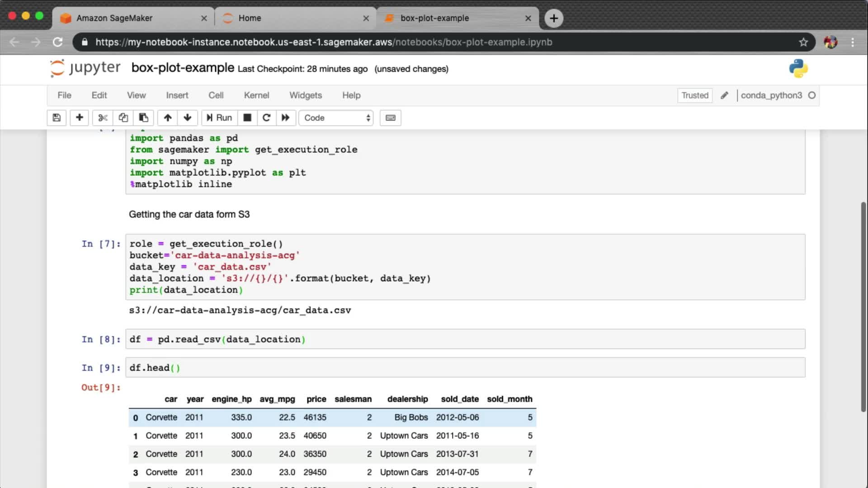Open the Cell menu
Screen dimensions: 868x488
(216, 95)
